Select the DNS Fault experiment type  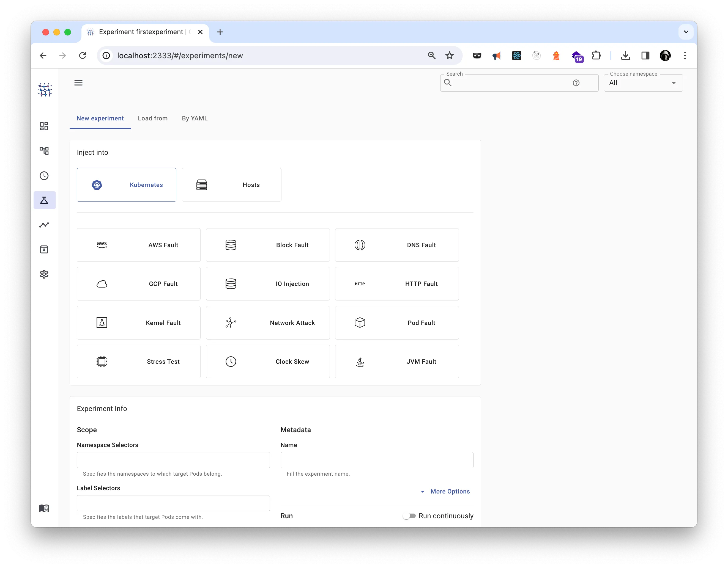coord(398,245)
